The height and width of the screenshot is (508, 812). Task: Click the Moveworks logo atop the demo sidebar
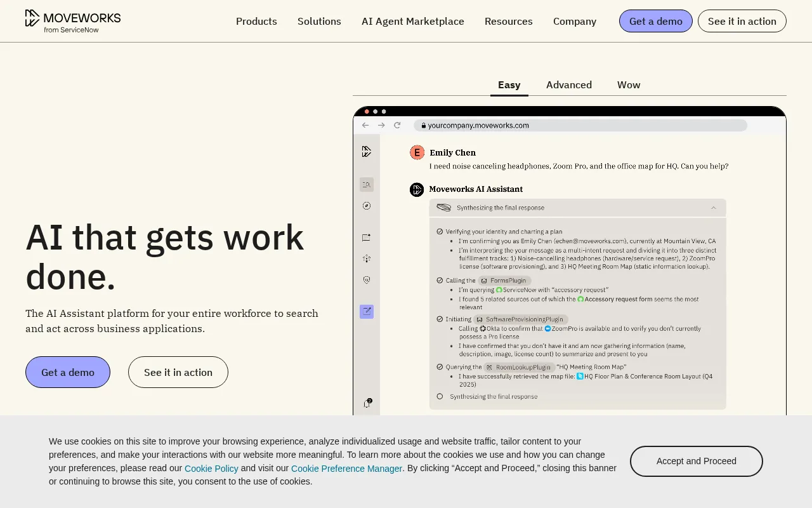367,151
